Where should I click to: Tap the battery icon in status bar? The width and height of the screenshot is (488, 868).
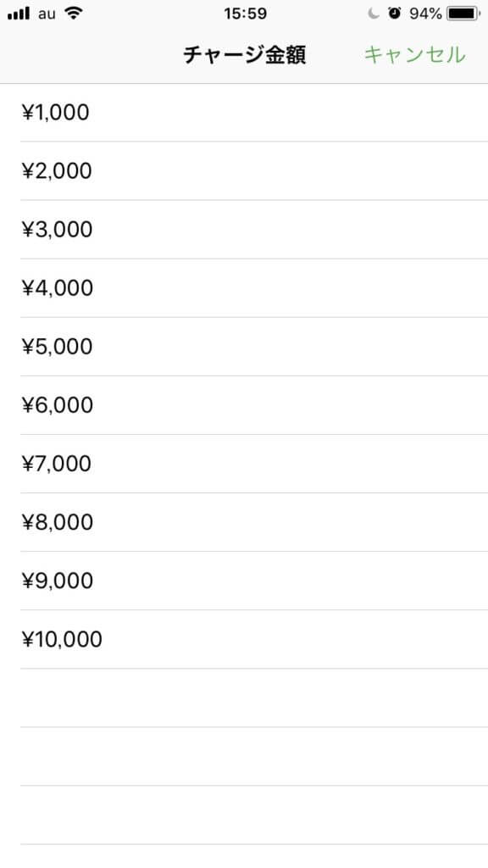pos(463,14)
